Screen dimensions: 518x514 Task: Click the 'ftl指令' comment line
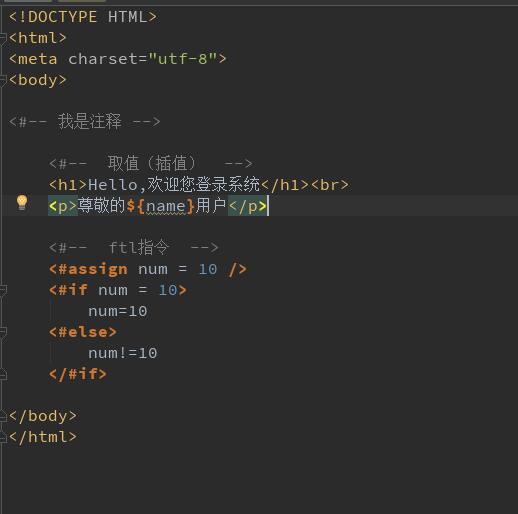tap(134, 248)
